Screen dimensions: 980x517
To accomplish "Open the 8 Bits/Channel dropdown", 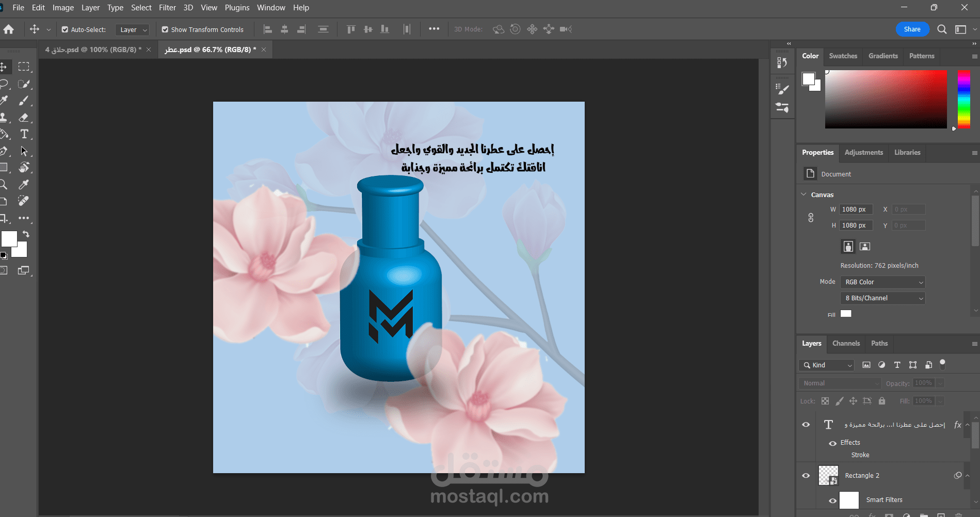I will click(882, 298).
